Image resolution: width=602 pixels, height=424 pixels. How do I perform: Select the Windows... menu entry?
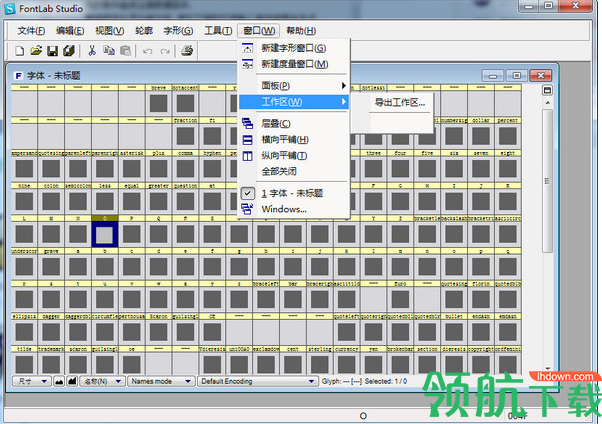[x=284, y=209]
